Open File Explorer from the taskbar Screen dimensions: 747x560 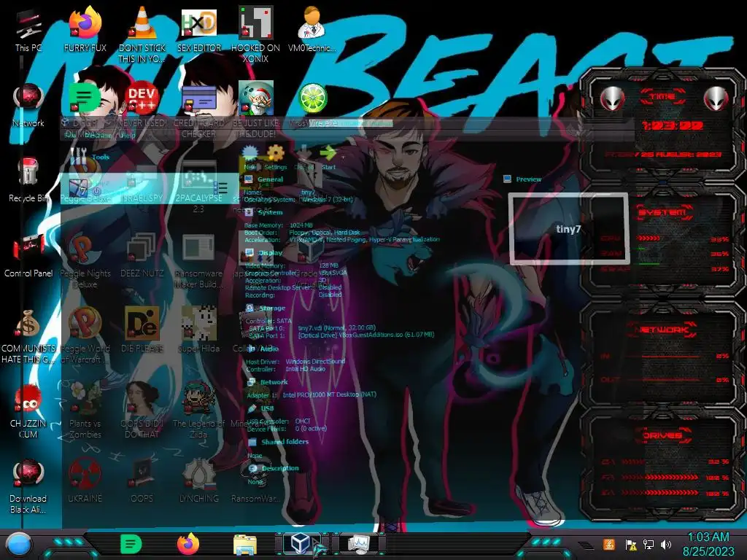245,544
